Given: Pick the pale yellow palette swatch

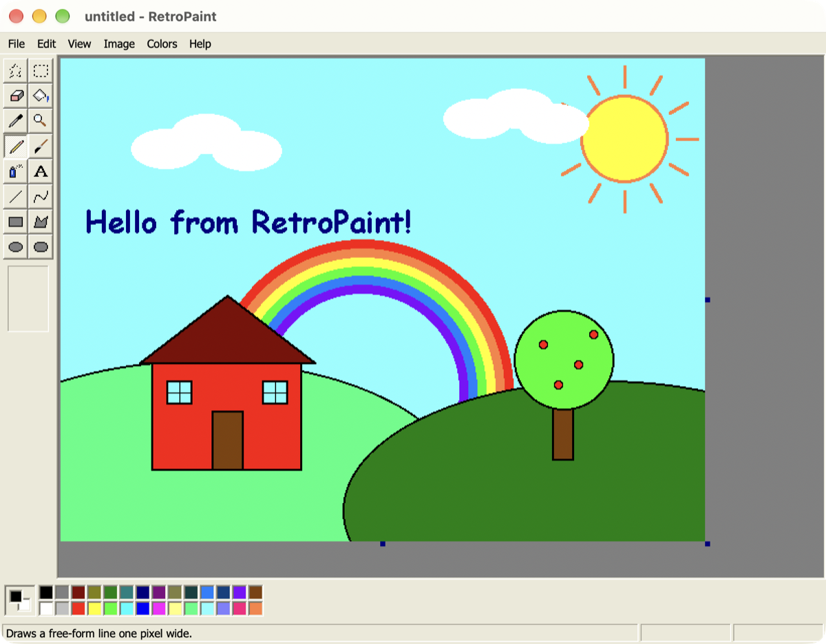Looking at the screenshot, I should (175, 608).
